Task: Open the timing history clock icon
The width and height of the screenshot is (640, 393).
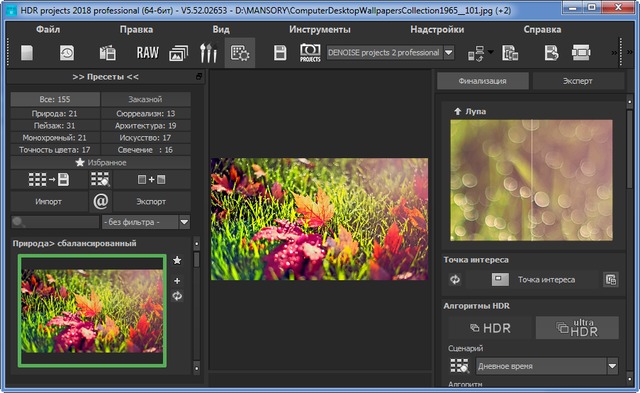Action: click(67, 53)
